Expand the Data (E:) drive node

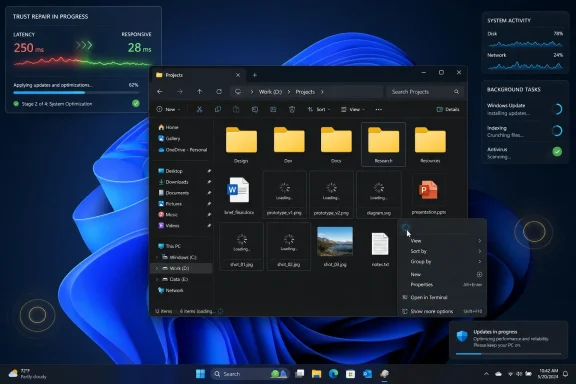point(157,279)
